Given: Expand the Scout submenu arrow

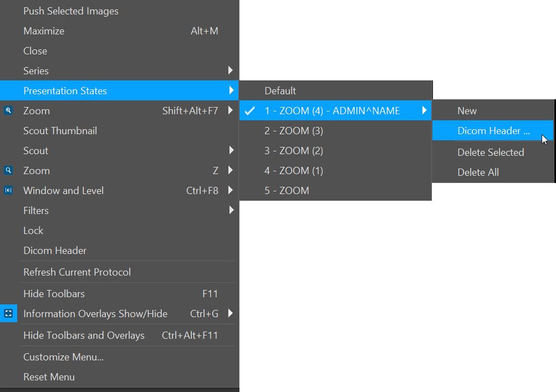Looking at the screenshot, I should coord(231,150).
